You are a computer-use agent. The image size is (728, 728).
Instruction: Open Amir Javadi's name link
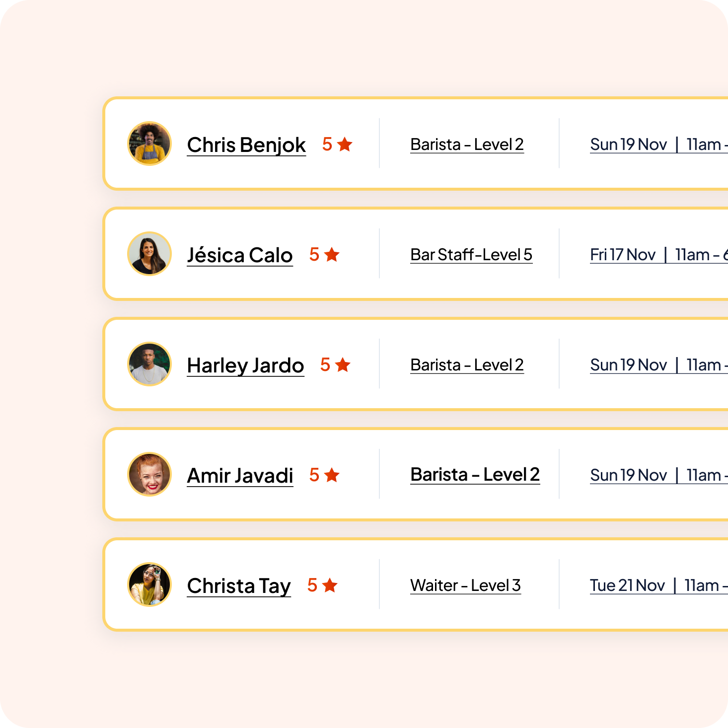[240, 476]
